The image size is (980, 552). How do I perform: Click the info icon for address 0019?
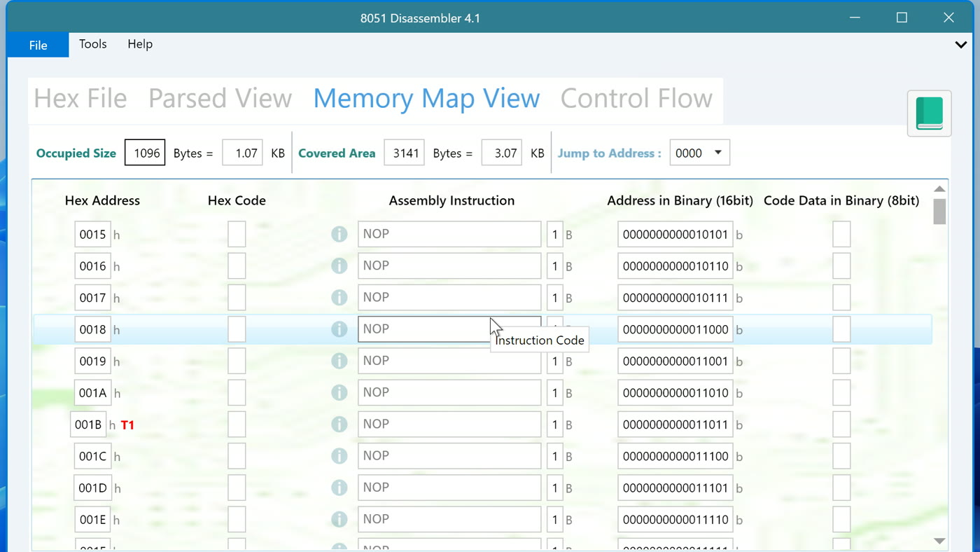tap(339, 361)
